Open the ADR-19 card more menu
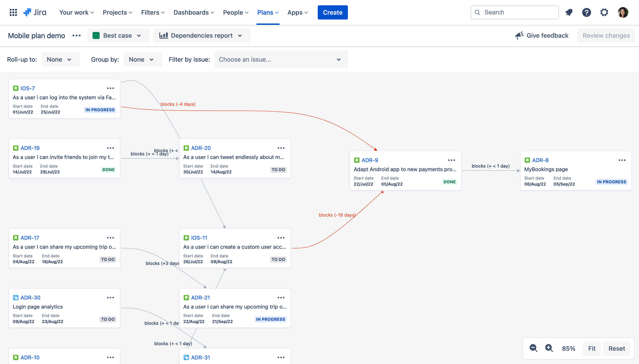 pos(110,148)
